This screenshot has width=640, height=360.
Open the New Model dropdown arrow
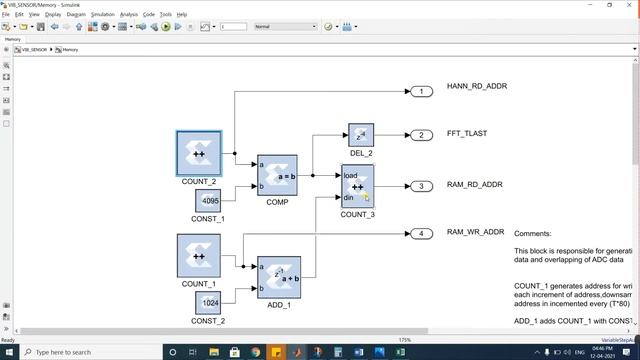15,27
